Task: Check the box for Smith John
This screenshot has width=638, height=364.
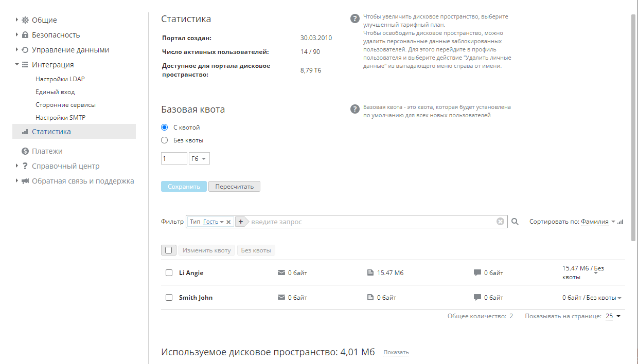Action: click(x=169, y=298)
